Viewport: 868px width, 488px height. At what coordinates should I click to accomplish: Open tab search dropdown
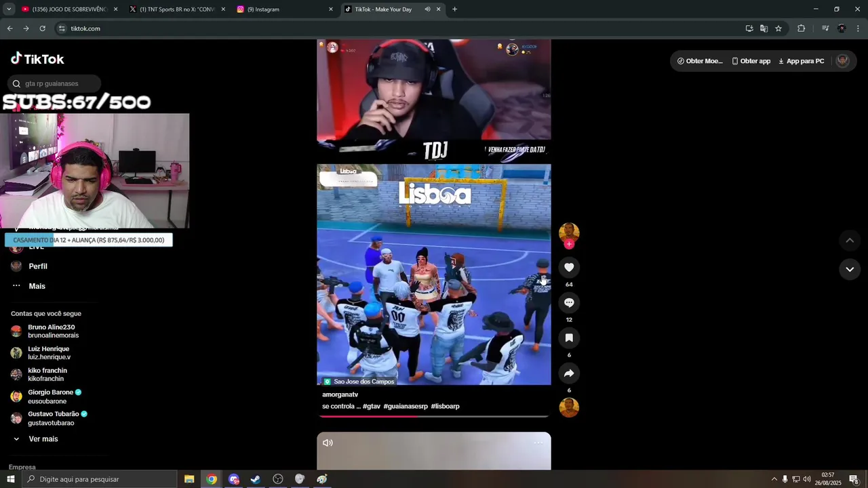(x=9, y=9)
